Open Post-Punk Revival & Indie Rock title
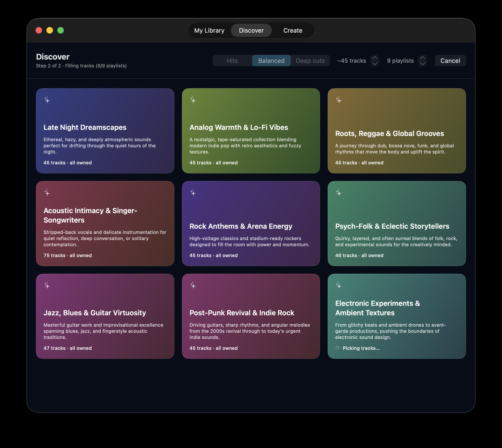This screenshot has width=502, height=448. pyautogui.click(x=242, y=313)
